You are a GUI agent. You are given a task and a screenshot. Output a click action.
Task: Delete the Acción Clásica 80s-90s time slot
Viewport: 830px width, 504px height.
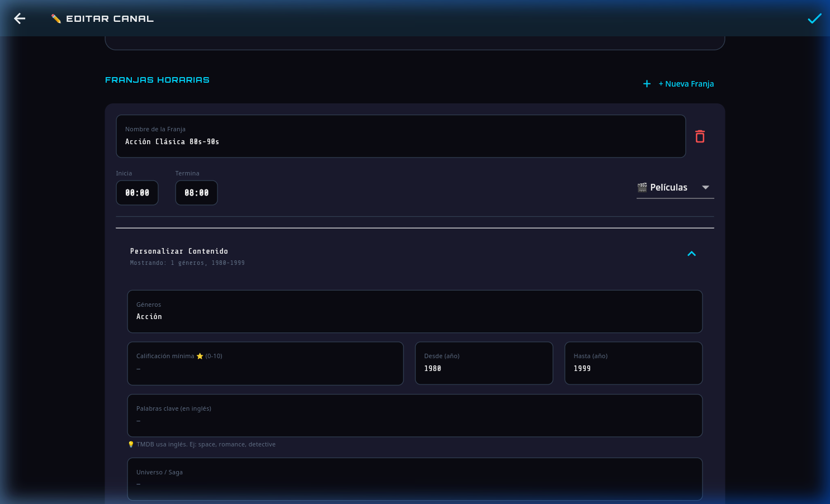point(700,136)
